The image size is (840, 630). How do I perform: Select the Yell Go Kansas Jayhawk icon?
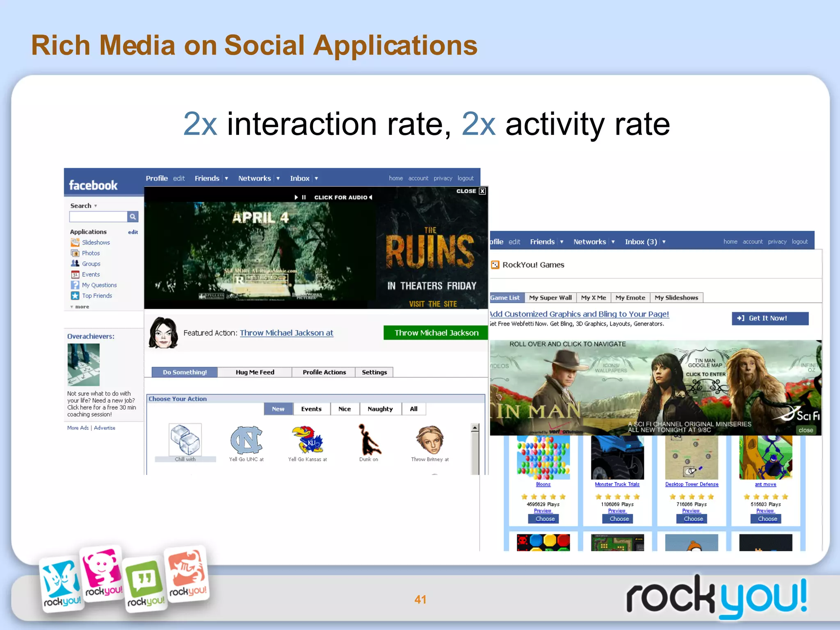point(308,439)
